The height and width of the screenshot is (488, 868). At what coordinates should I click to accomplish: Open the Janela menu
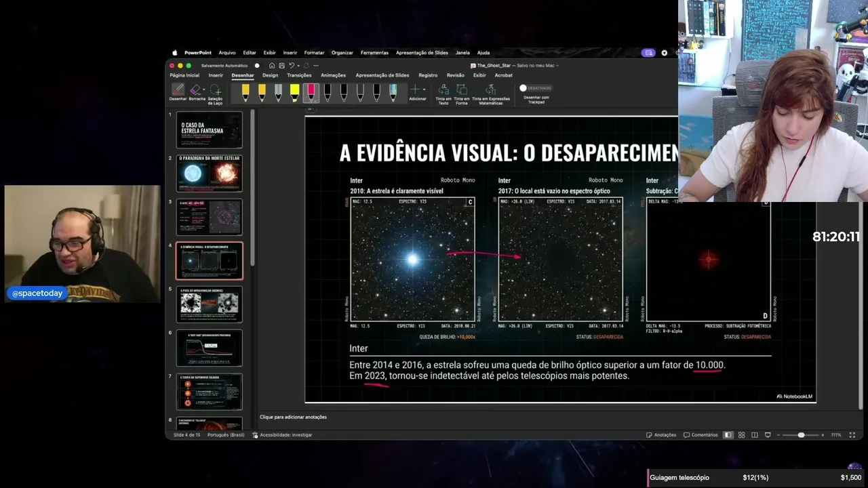coord(462,52)
